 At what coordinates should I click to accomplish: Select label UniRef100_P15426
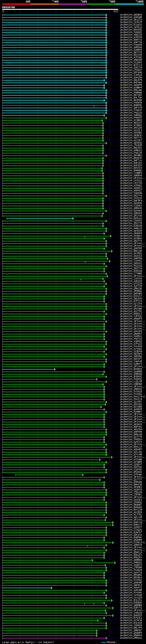[x=131, y=392]
